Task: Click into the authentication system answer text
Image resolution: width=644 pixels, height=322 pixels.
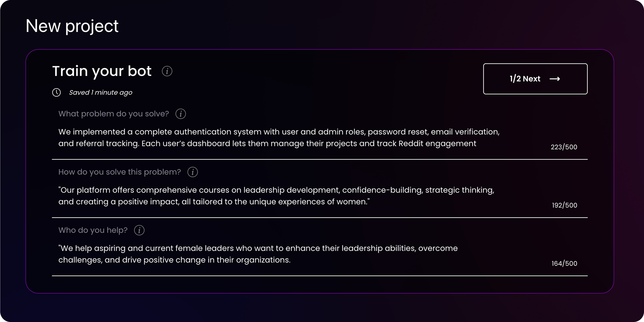Action: coord(279,137)
